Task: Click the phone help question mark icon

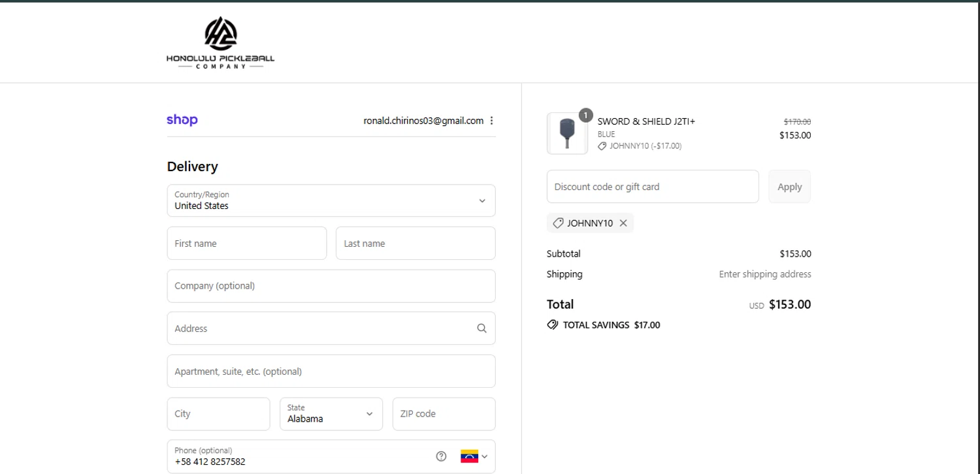Action: [441, 456]
